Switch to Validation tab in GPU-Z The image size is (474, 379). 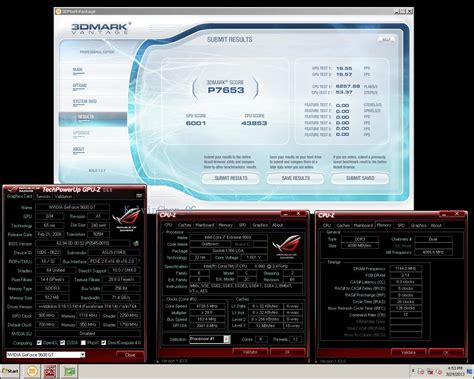pyautogui.click(x=63, y=196)
